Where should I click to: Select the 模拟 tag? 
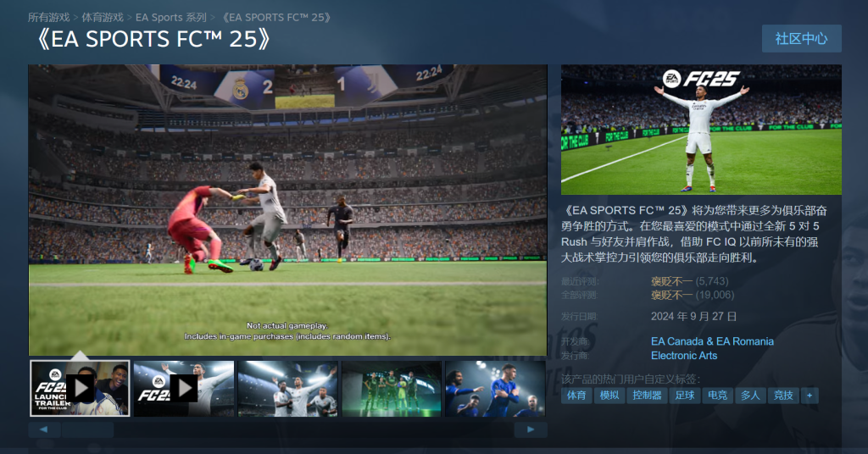tap(609, 396)
